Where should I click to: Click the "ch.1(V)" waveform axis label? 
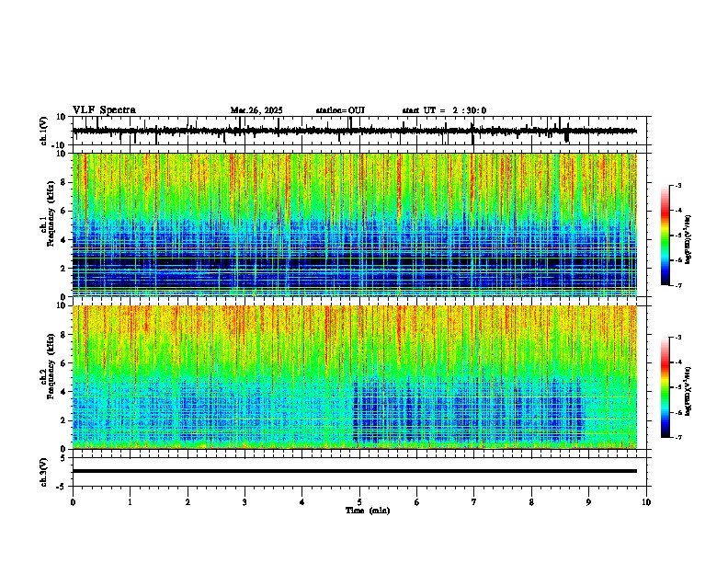coord(44,131)
